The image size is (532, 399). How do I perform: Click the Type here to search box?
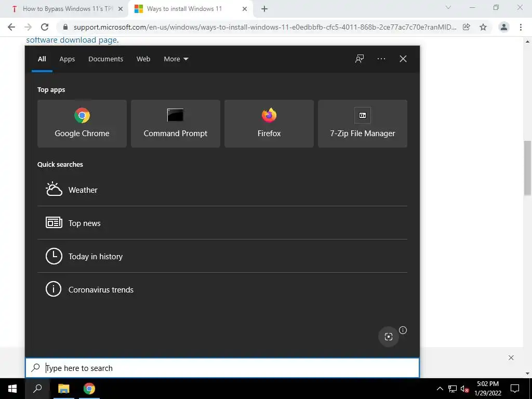[222, 368]
